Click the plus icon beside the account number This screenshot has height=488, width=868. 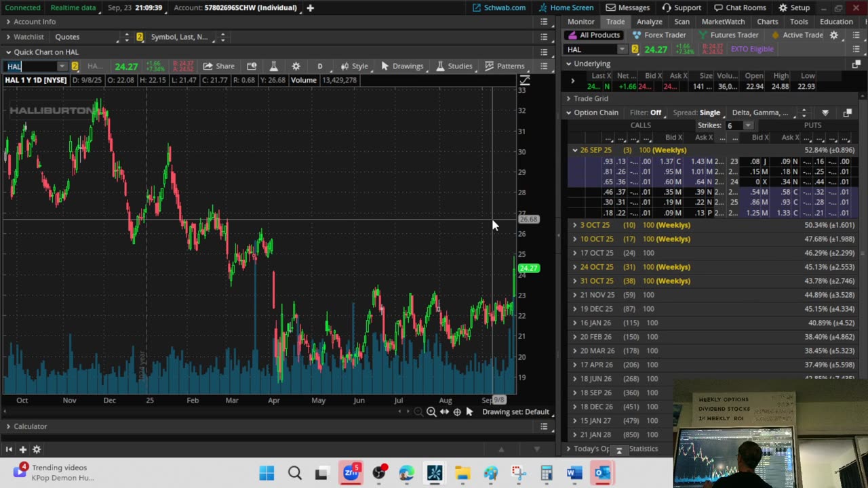[310, 7]
